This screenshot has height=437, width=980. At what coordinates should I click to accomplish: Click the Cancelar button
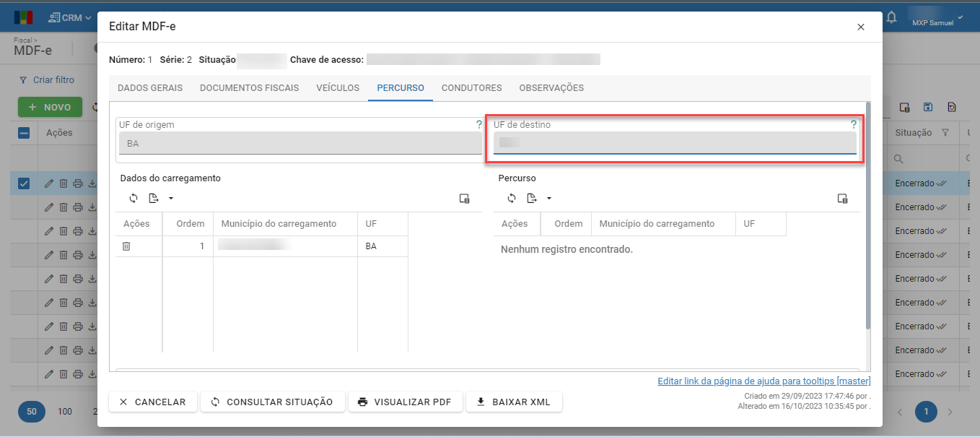152,402
